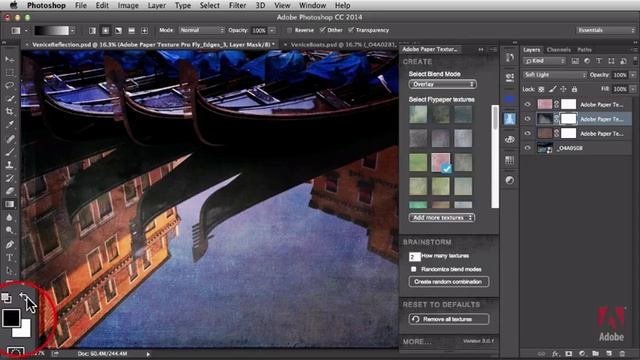Open Select Blend Mode Overlay dropdown
Screen dimensions: 640x360
tap(442, 84)
